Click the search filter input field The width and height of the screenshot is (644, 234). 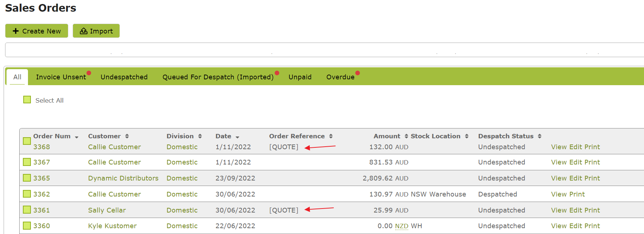click(324, 50)
